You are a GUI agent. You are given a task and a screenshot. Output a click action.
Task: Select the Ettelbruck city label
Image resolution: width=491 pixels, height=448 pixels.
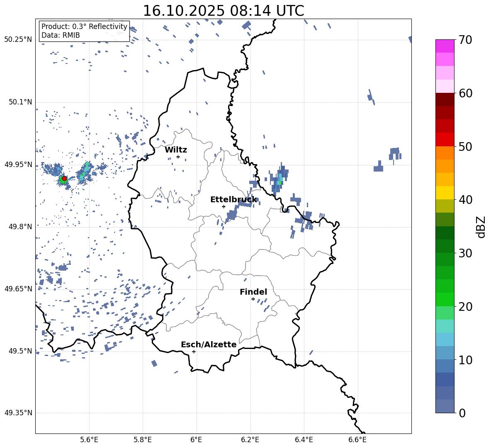click(x=233, y=200)
